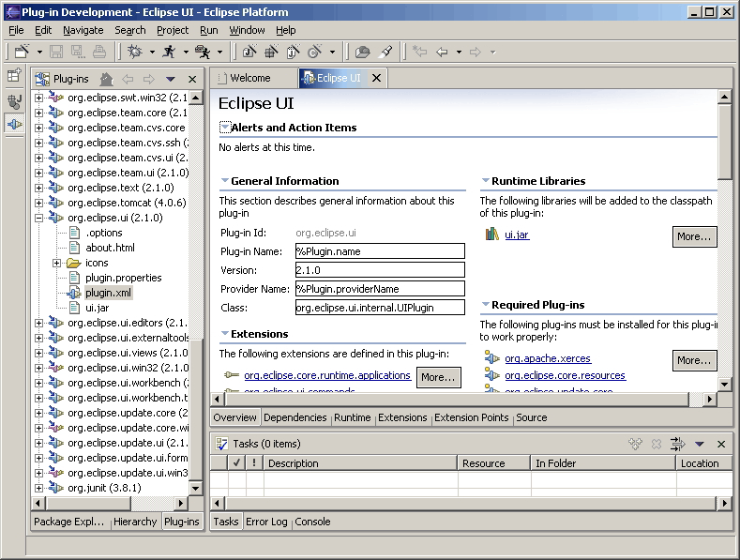Click the External Tools run icon
Image resolution: width=740 pixels, height=560 pixels.
point(203,52)
